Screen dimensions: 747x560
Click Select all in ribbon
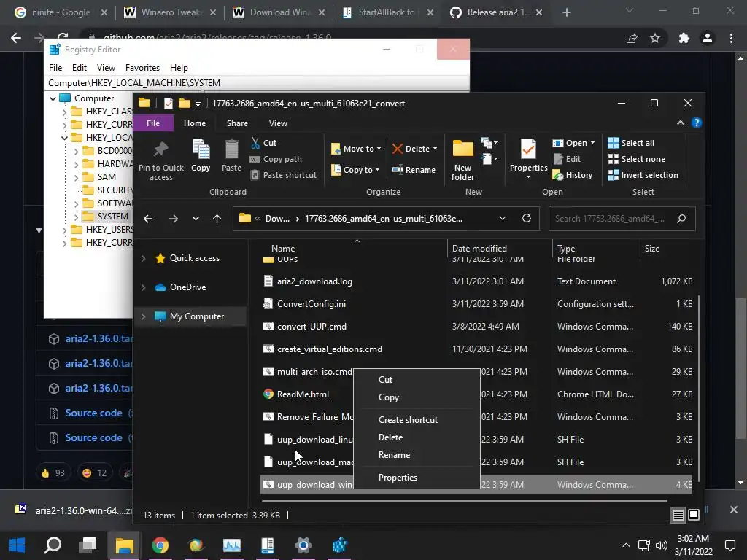click(631, 143)
